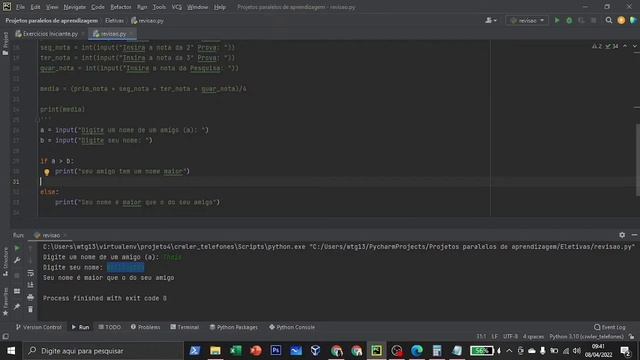Click the 4 spaces indent setting

533,337
